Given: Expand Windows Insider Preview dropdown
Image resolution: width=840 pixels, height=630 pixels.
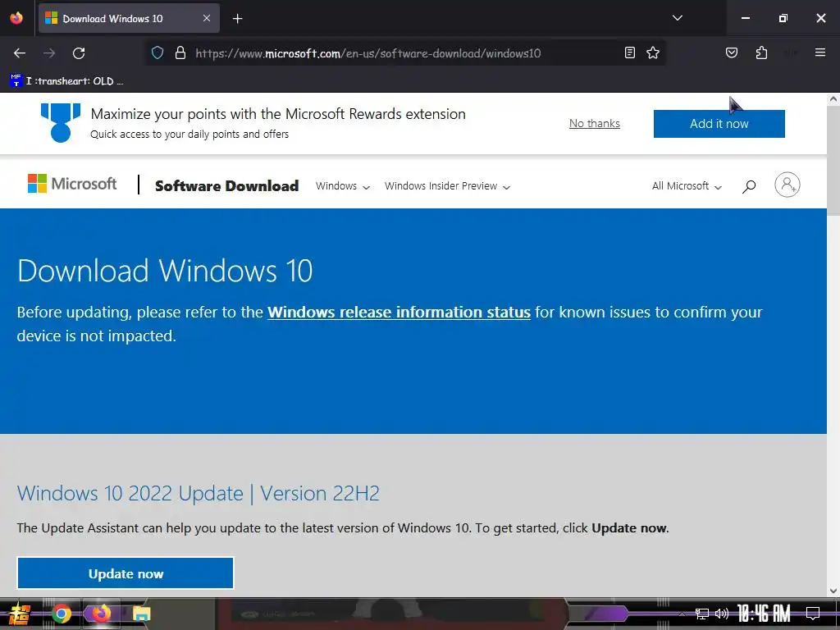Looking at the screenshot, I should click(447, 186).
